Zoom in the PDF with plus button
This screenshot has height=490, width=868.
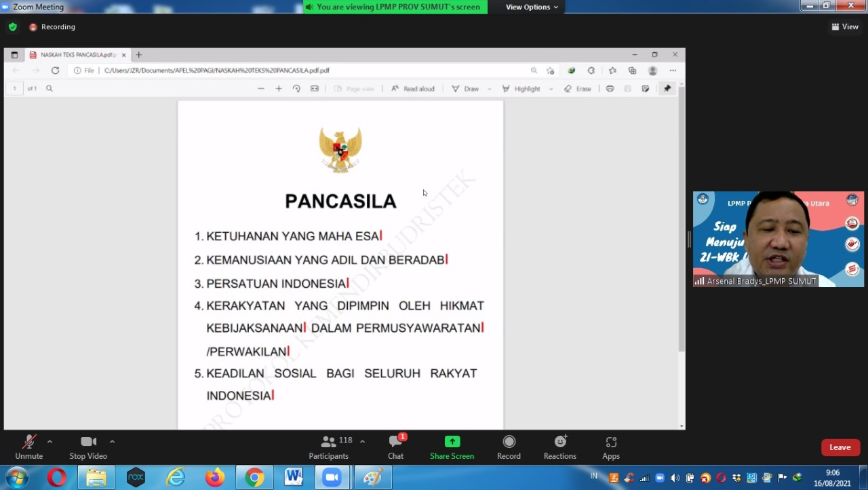279,89
